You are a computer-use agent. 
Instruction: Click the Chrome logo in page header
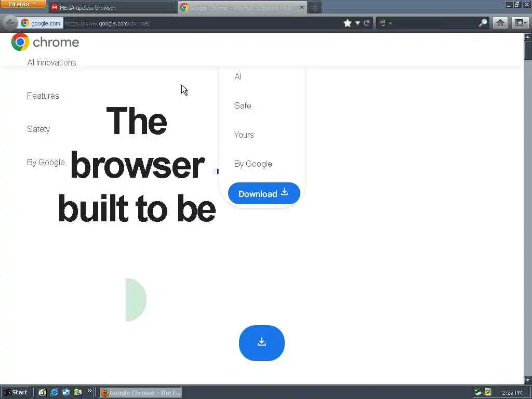20,42
